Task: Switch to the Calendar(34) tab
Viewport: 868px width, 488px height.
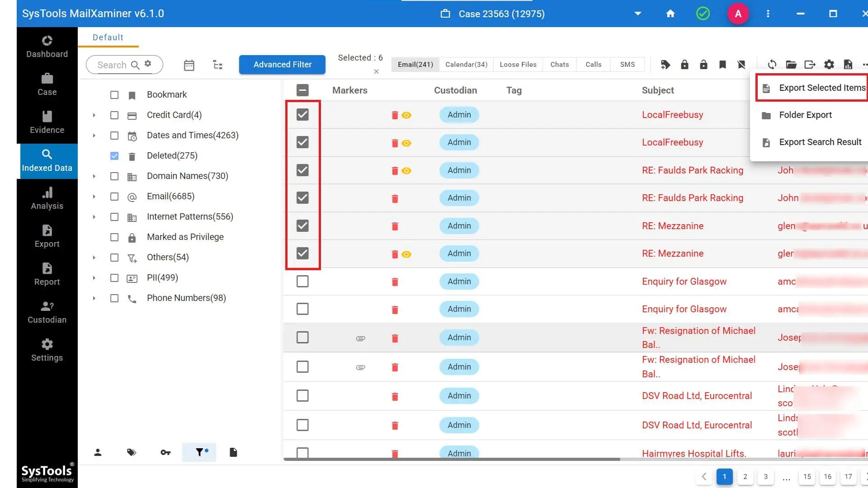Action: coord(466,65)
